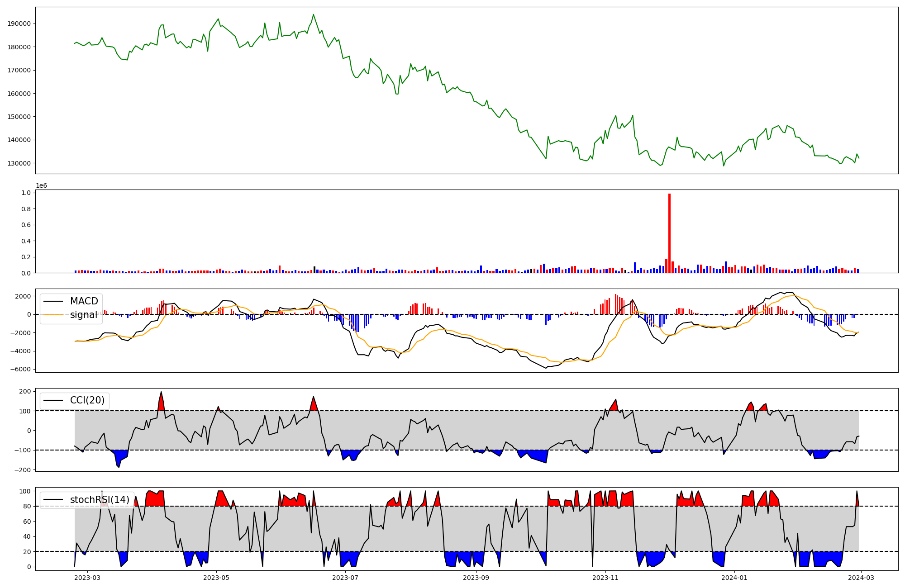
Task: Click the 190000 price axis tick label
Action: pyautogui.click(x=19, y=24)
